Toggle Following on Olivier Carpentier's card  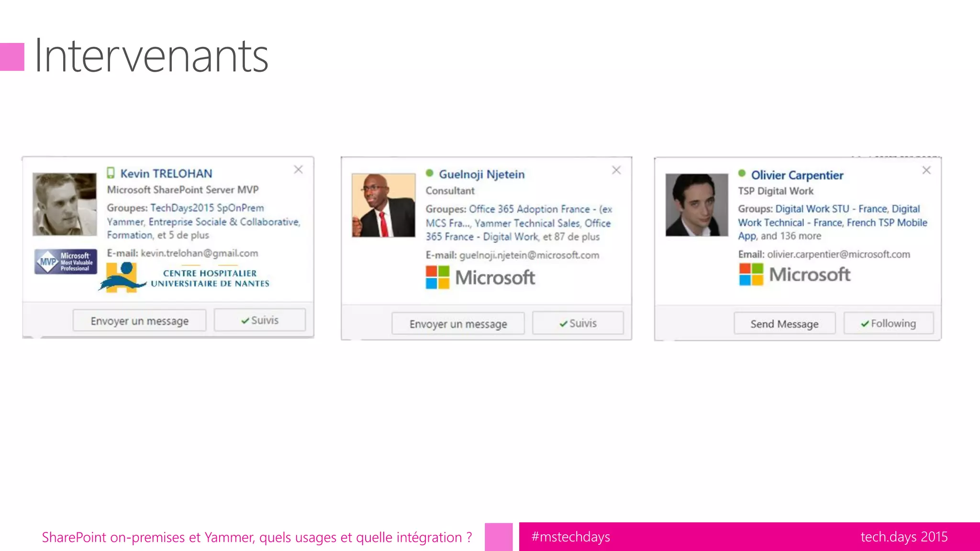tap(888, 323)
